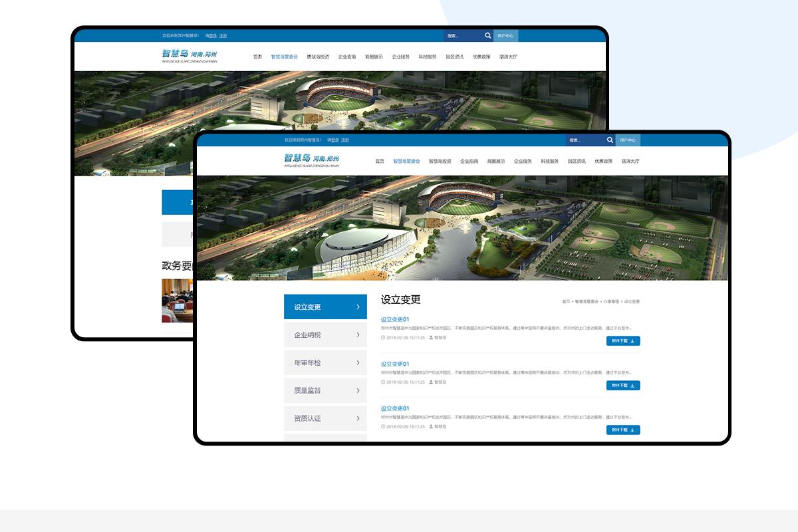The height and width of the screenshot is (532, 798).
Task: Click the 设立变更 page heading
Action: click(401, 300)
